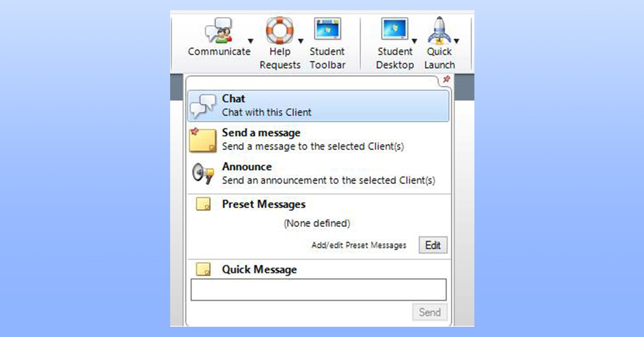
Task: Click the Preset Messages note icon
Action: (203, 204)
